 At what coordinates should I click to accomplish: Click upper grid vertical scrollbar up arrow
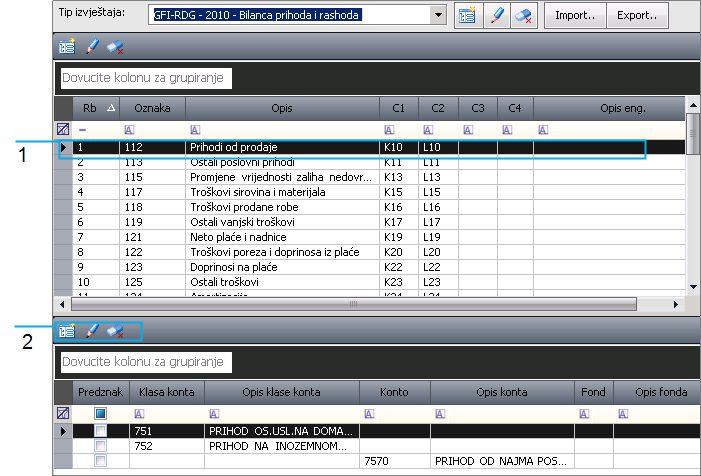pos(693,105)
